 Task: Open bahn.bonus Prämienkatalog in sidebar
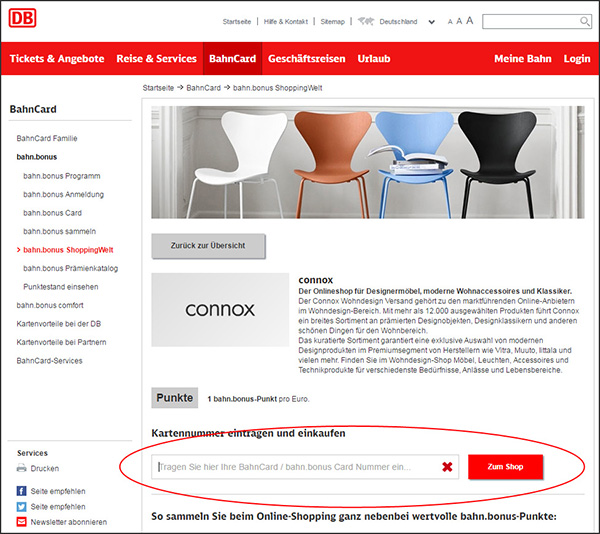70,268
